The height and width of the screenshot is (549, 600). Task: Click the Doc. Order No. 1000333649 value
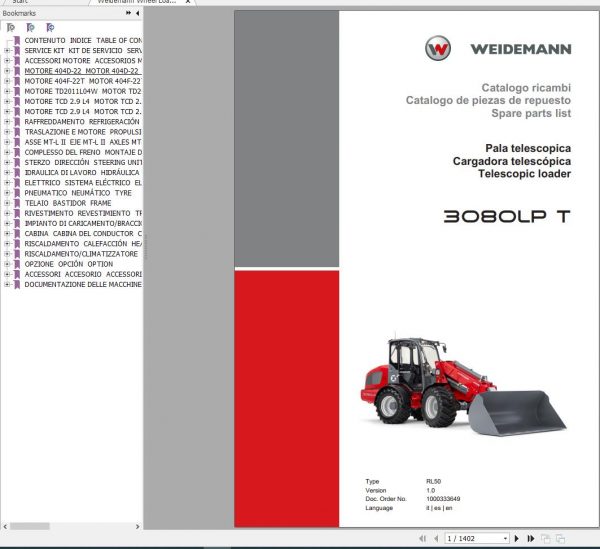coord(443,499)
